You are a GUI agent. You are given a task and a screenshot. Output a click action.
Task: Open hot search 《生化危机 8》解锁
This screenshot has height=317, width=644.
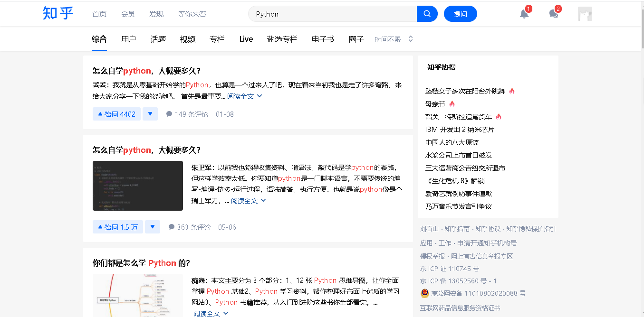[x=455, y=181]
